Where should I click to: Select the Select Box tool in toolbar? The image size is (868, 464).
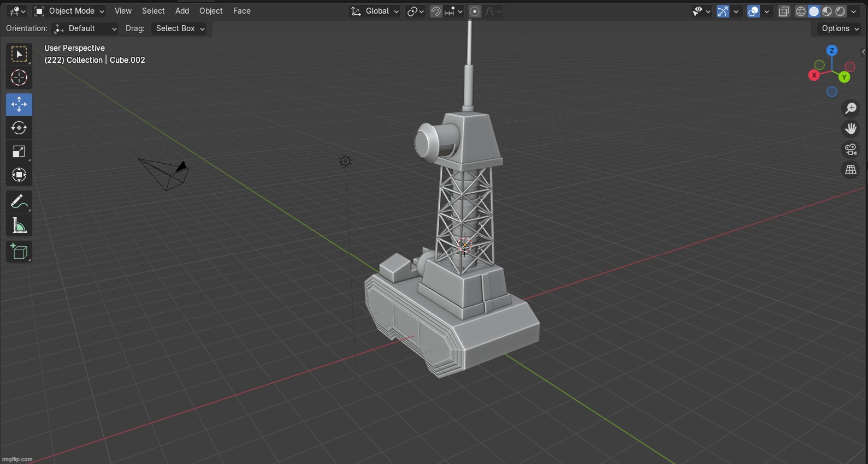tap(19, 54)
